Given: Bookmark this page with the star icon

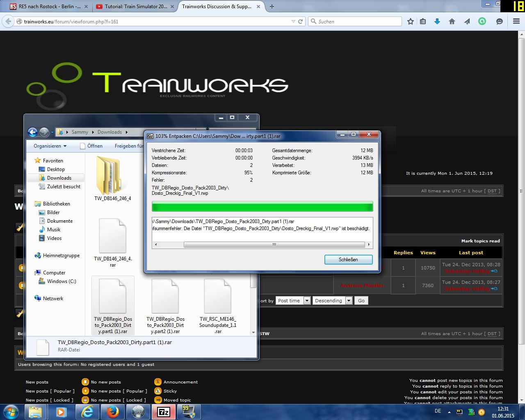Looking at the screenshot, I should pos(411,21).
